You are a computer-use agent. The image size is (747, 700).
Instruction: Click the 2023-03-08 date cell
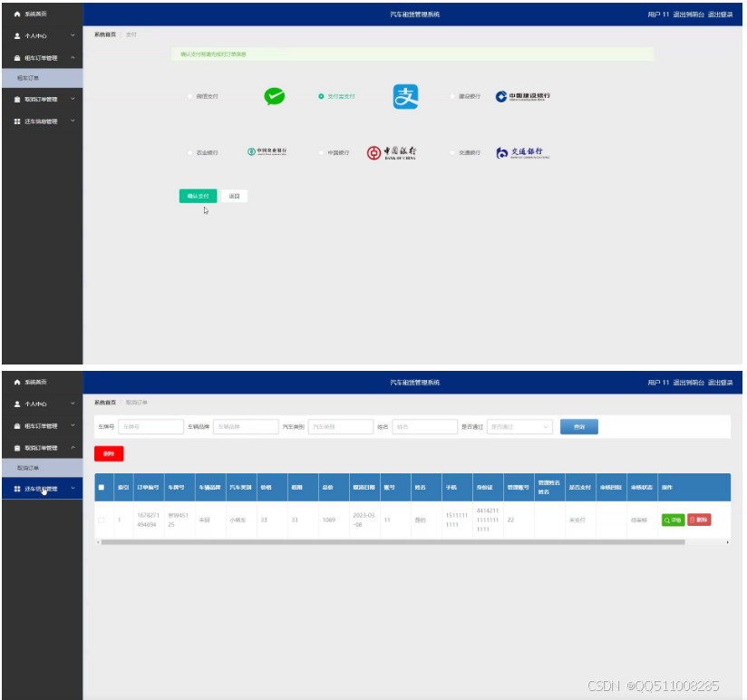click(364, 520)
